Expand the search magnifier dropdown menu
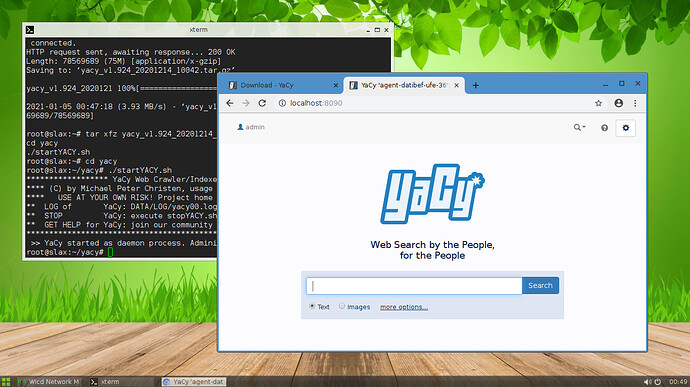The width and height of the screenshot is (690, 387). [579, 127]
